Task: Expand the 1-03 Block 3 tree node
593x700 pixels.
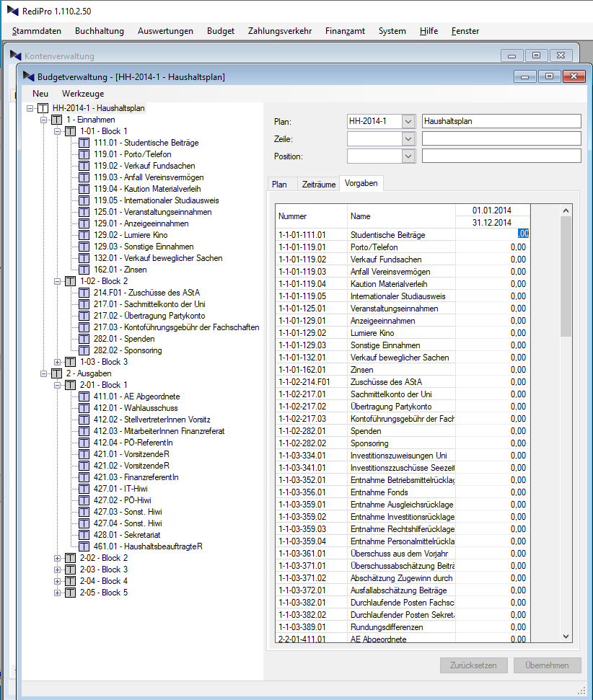Action: coord(58,362)
